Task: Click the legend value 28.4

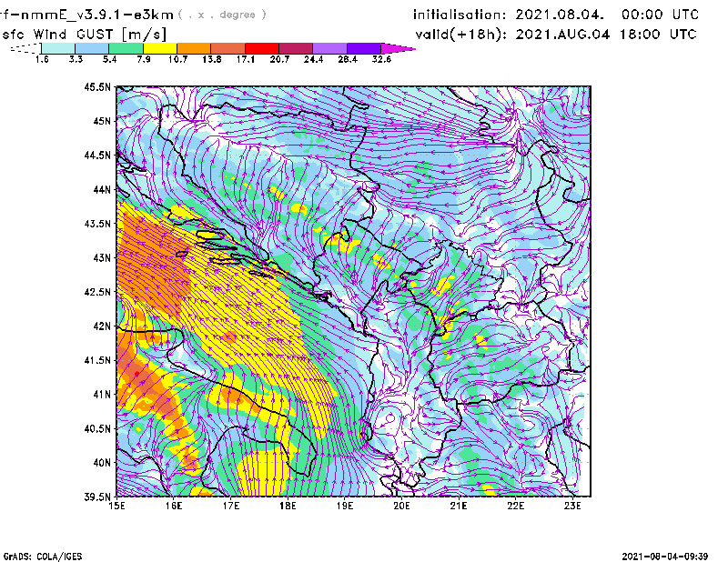Action: [x=348, y=59]
